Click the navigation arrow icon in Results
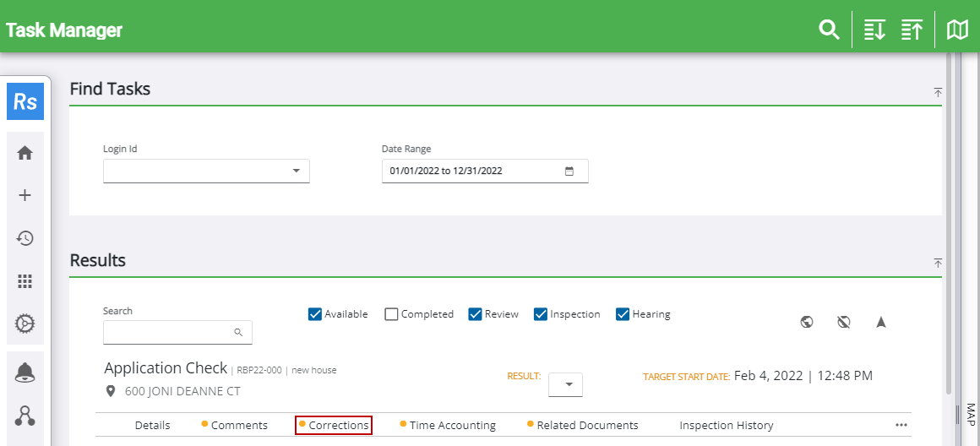 (881, 322)
